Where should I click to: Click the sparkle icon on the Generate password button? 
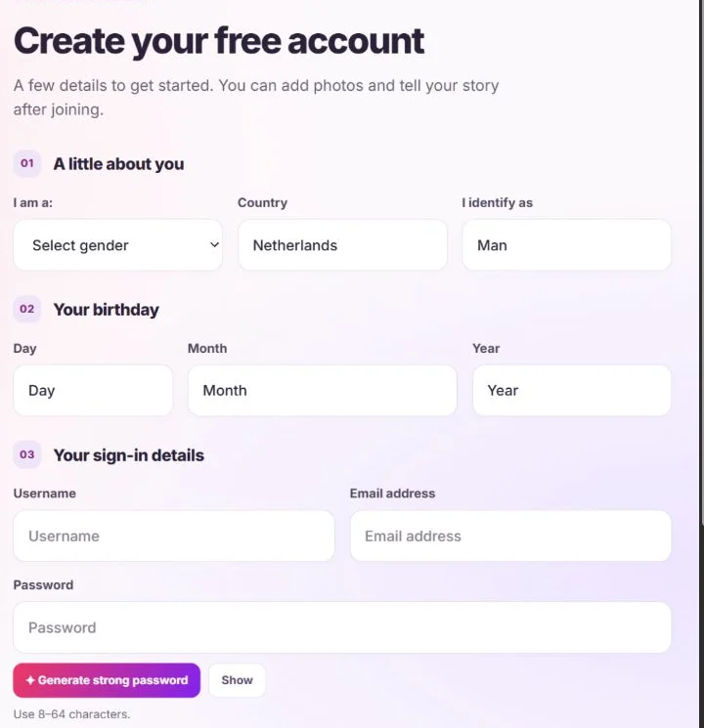point(30,680)
